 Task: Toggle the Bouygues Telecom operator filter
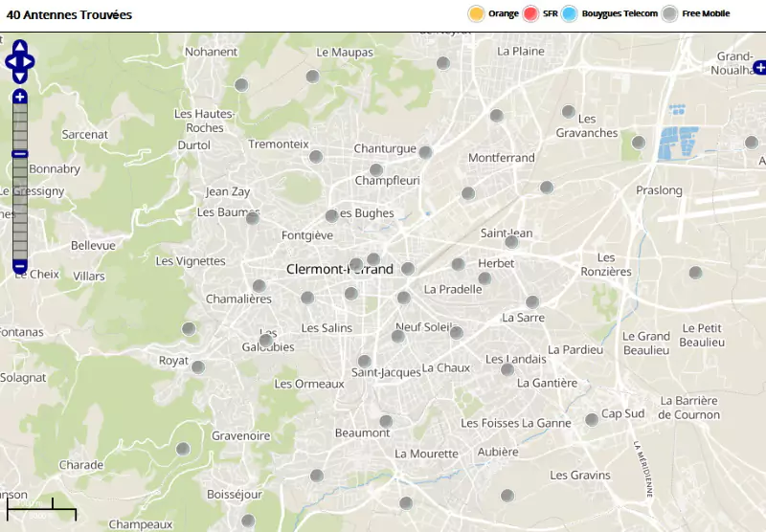pos(571,13)
